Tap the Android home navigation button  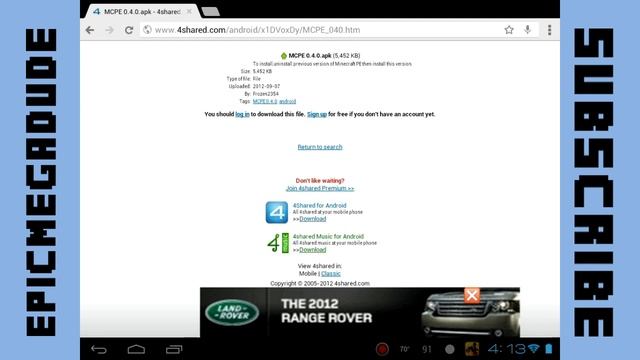point(136,349)
